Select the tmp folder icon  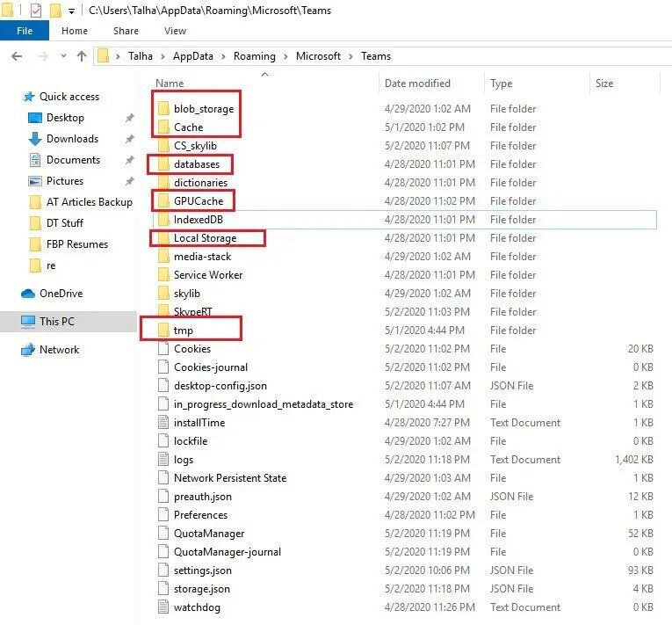click(x=163, y=330)
